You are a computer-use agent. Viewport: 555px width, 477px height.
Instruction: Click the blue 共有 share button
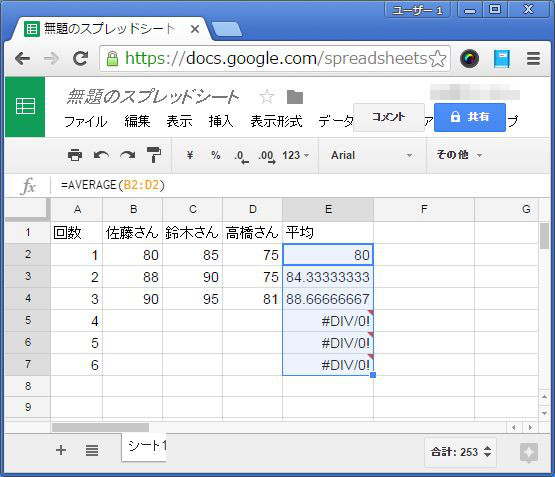(470, 117)
